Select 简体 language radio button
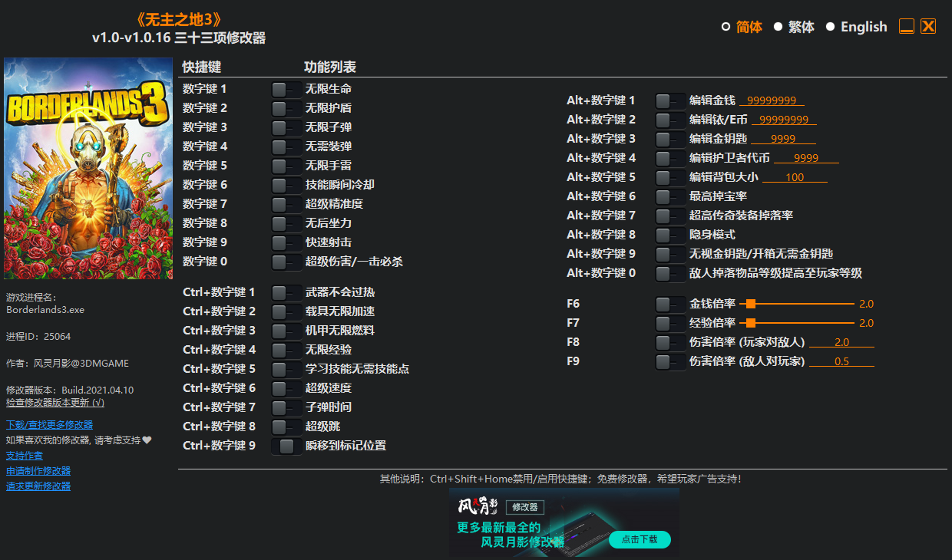 click(726, 27)
